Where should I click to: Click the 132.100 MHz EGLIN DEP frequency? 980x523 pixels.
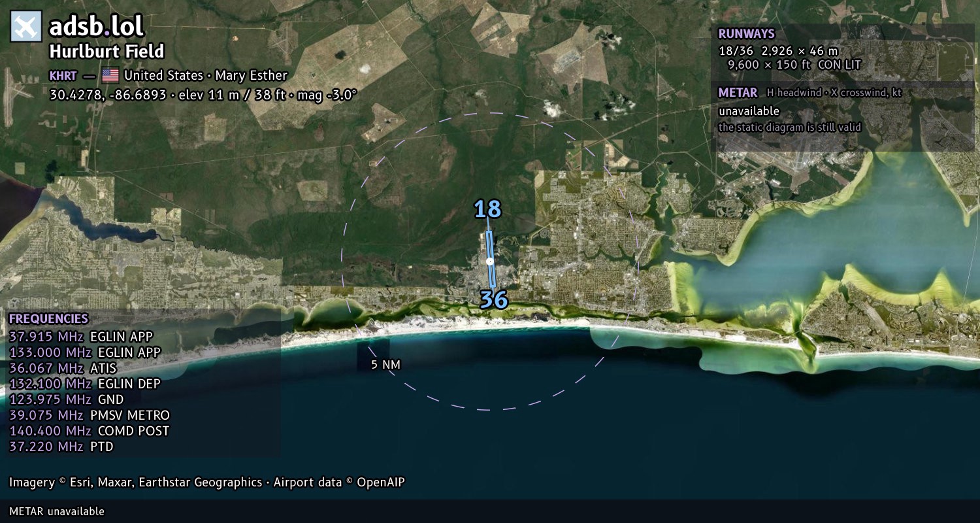(85, 384)
